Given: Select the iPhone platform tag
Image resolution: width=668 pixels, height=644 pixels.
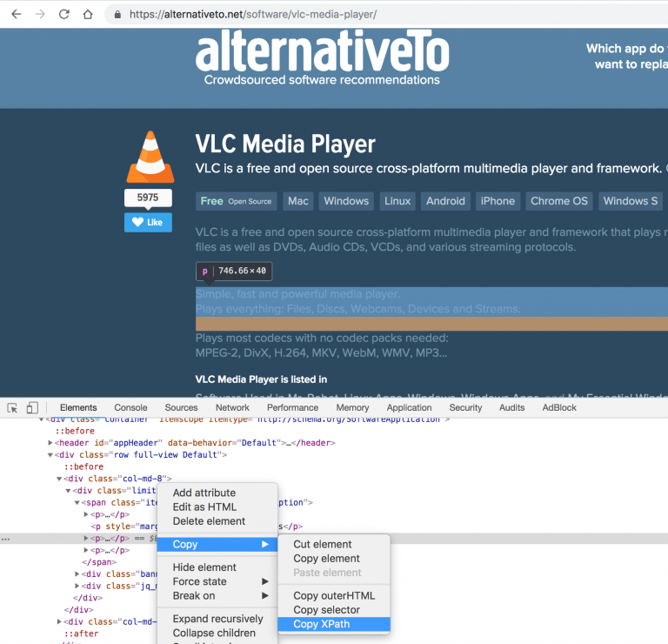Looking at the screenshot, I should click(x=498, y=201).
